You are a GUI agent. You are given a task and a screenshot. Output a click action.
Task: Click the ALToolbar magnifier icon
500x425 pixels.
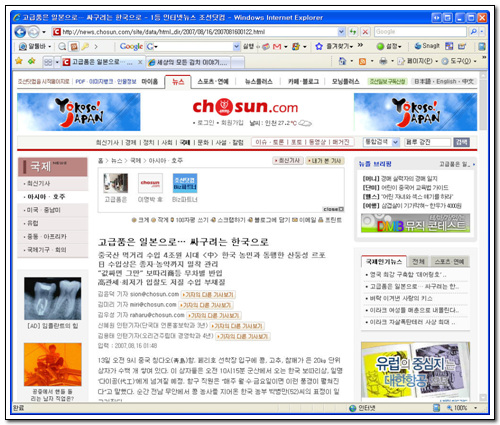[x=62, y=46]
